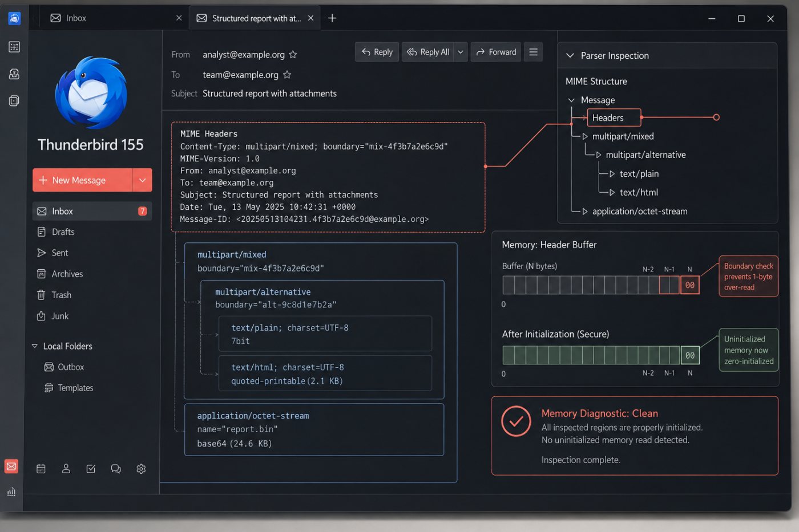This screenshot has height=532, width=799.
Task: Click the Thunderbird app icon in top-left corner
Action: tap(14, 18)
